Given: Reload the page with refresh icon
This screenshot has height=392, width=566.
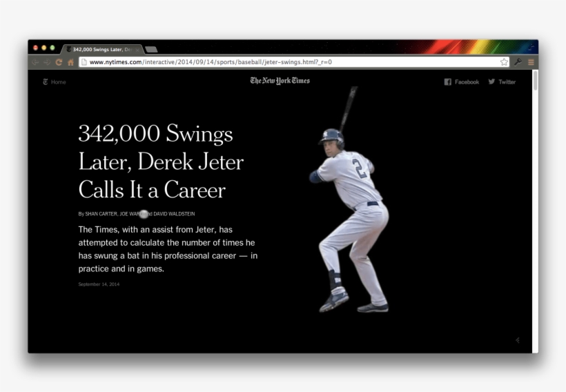Looking at the screenshot, I should pyautogui.click(x=59, y=62).
